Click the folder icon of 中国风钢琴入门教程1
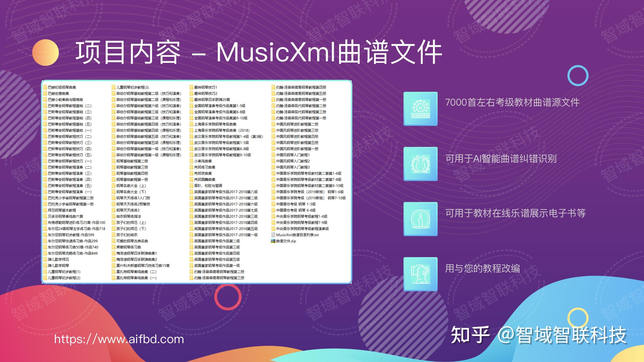644x362 pixels. (273, 155)
